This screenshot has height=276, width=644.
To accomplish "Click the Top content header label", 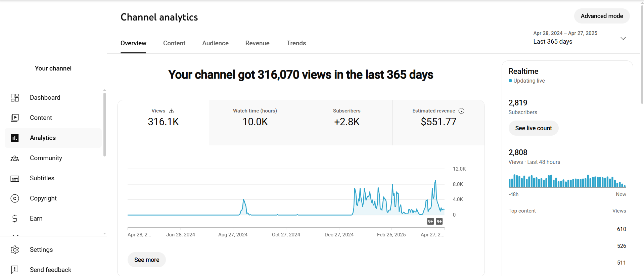I will 522,211.
